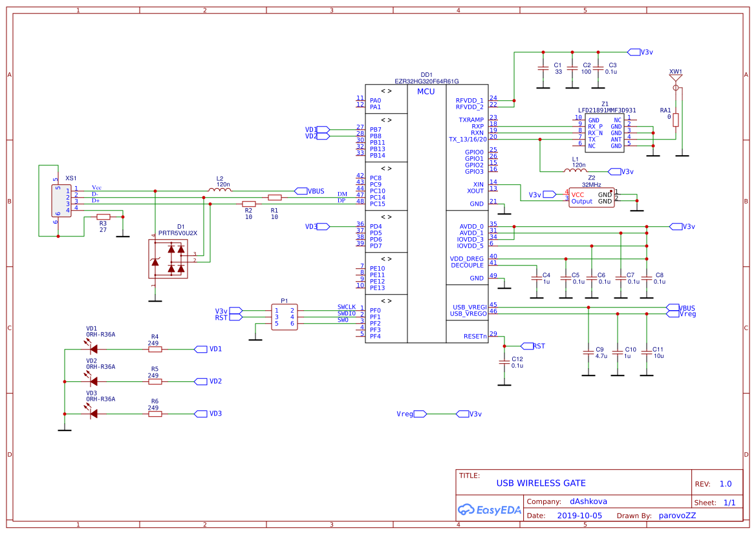
Task: Click resistor R5 next to LED VD2
Action: tap(155, 381)
